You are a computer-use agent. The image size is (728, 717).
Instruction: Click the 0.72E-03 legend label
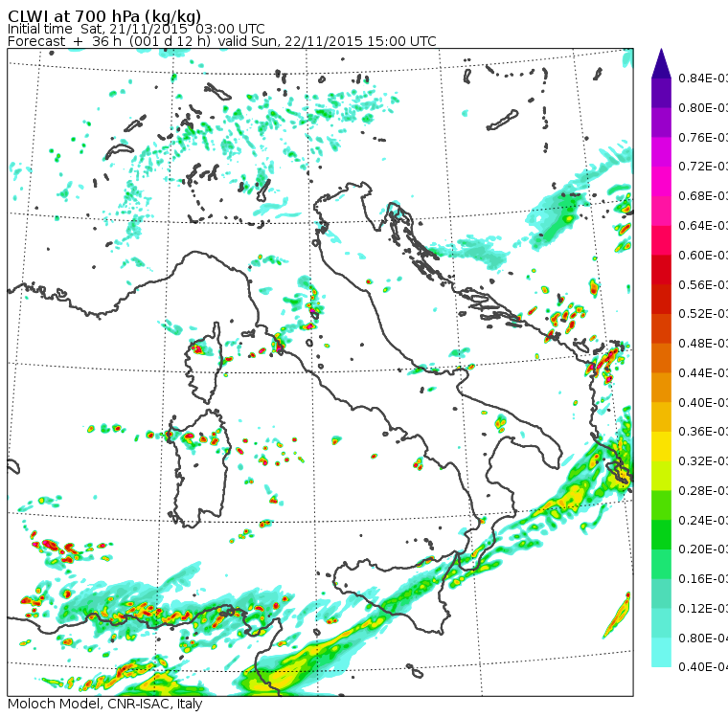(x=702, y=167)
